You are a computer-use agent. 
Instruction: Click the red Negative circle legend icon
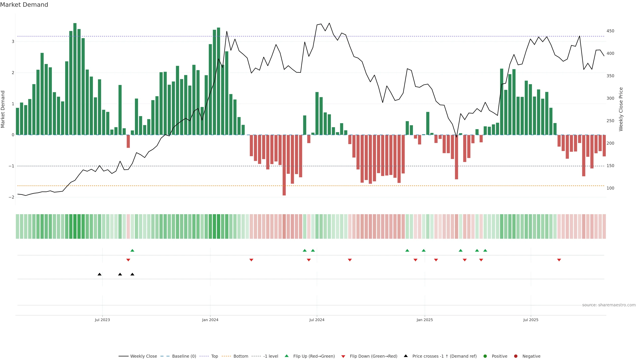pyautogui.click(x=516, y=356)
